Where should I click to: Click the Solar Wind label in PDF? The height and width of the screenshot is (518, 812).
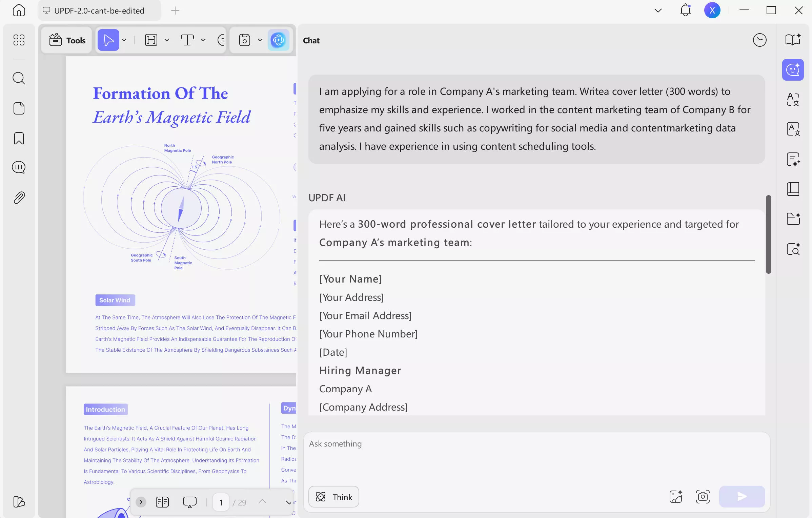(x=115, y=300)
